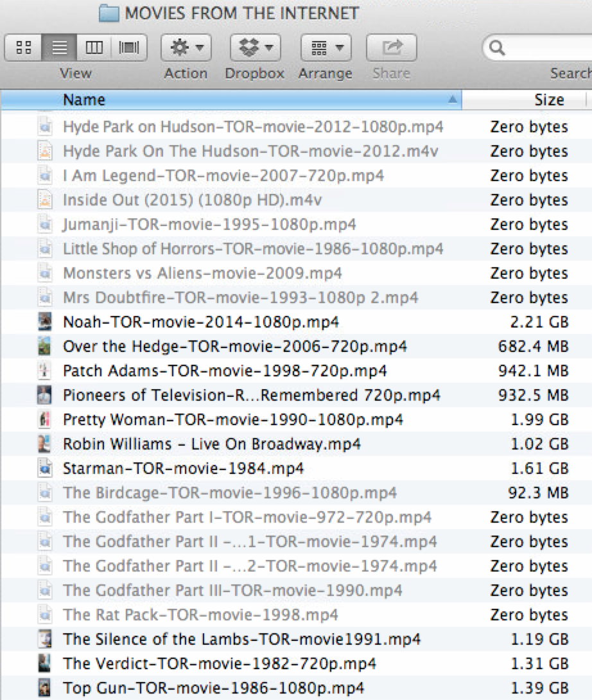Select the Top Gun file icon
Image resolution: width=592 pixels, height=700 pixels.
click(x=45, y=688)
